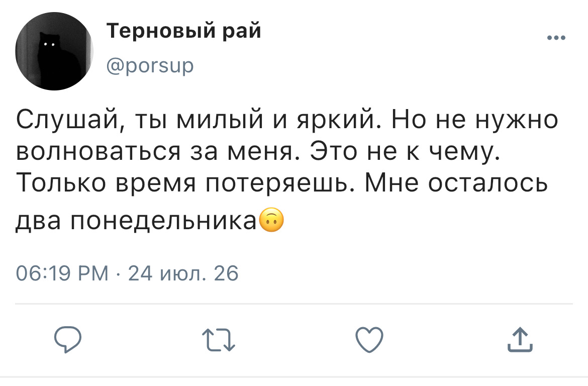The image size is (588, 386).
Task: Open the three-dot more options menu
Action: (x=556, y=38)
